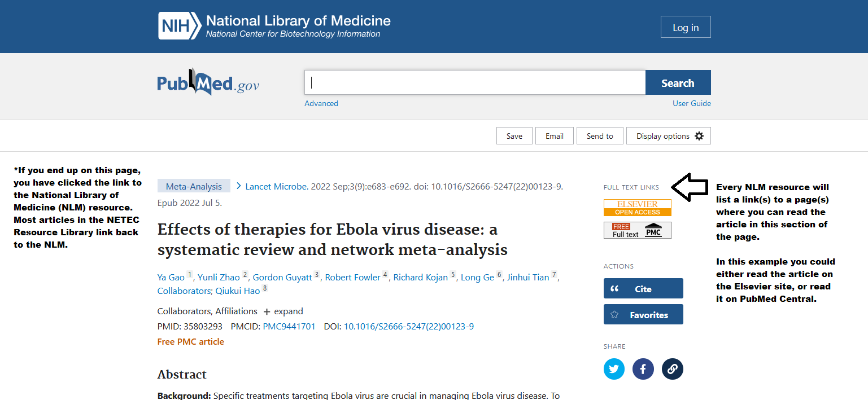Open author Richard Kojan link

point(421,277)
